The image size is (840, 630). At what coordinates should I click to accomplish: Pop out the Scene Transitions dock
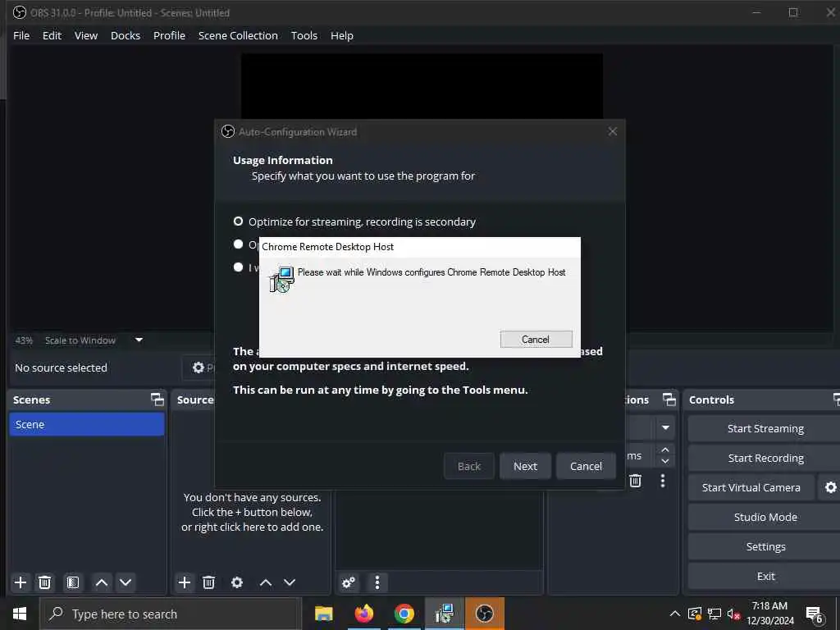(x=669, y=399)
